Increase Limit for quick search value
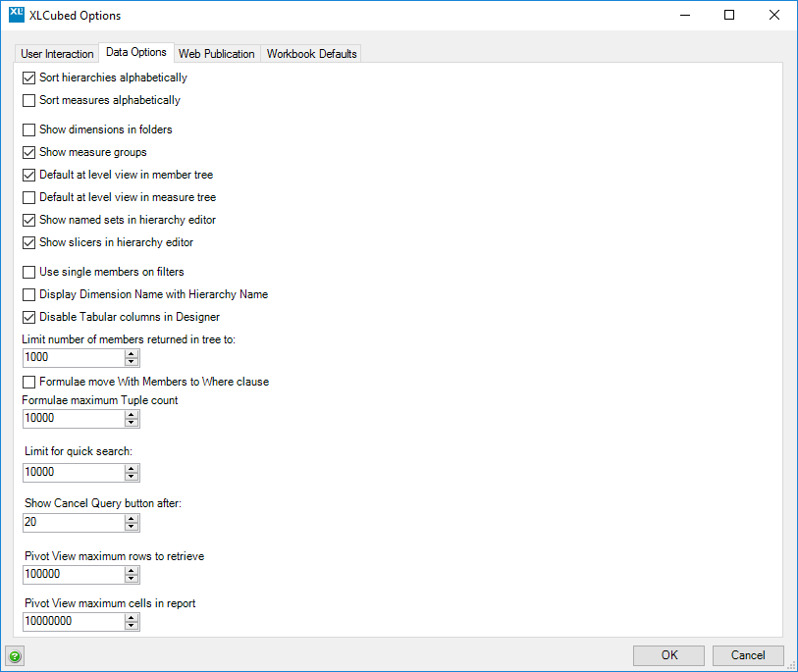The width and height of the screenshot is (798, 672). [132, 469]
